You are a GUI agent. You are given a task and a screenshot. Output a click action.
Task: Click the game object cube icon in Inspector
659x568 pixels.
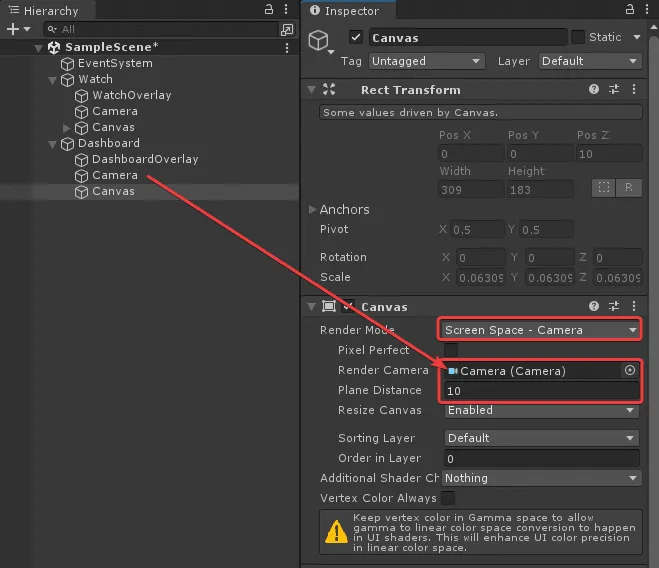pos(318,40)
